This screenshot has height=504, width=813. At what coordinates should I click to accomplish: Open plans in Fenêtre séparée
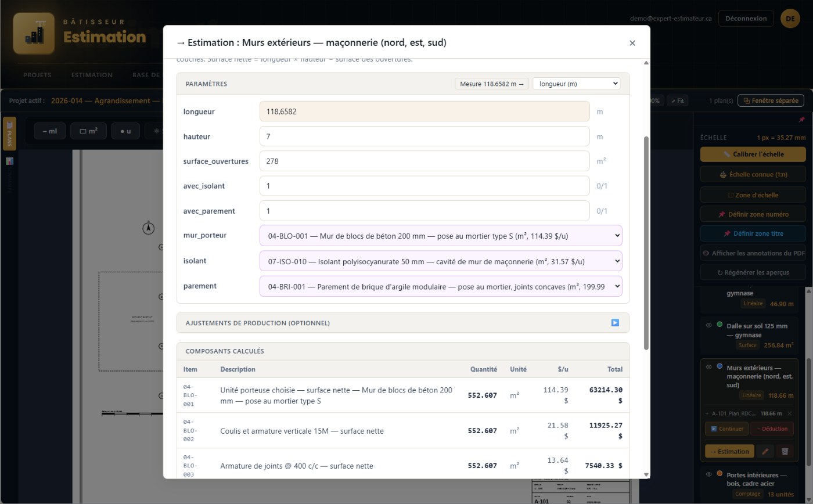coord(771,100)
